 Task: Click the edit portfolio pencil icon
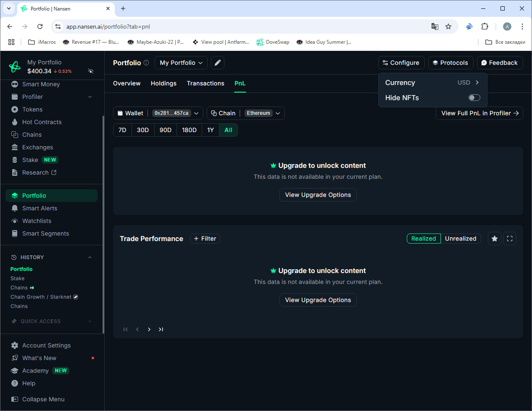pyautogui.click(x=218, y=63)
